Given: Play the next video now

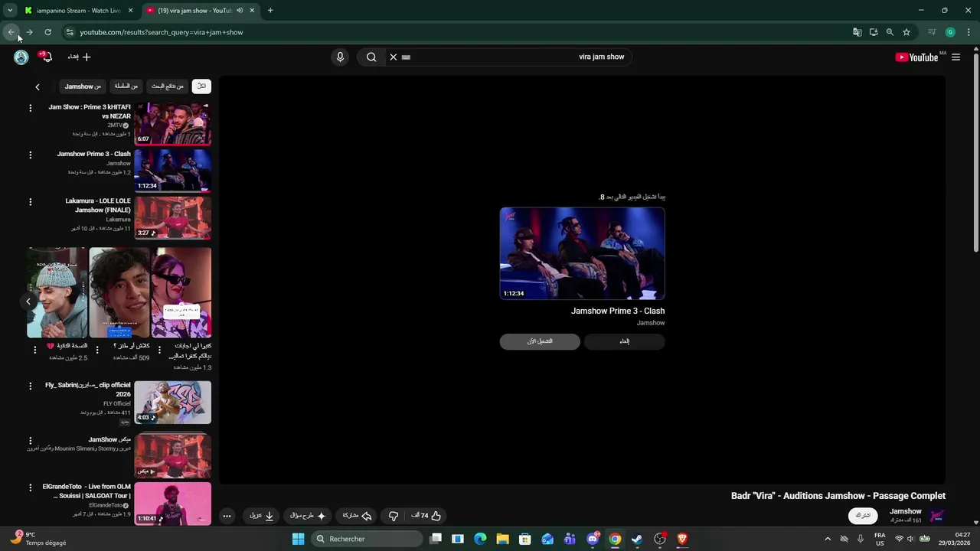Looking at the screenshot, I should [540, 341].
